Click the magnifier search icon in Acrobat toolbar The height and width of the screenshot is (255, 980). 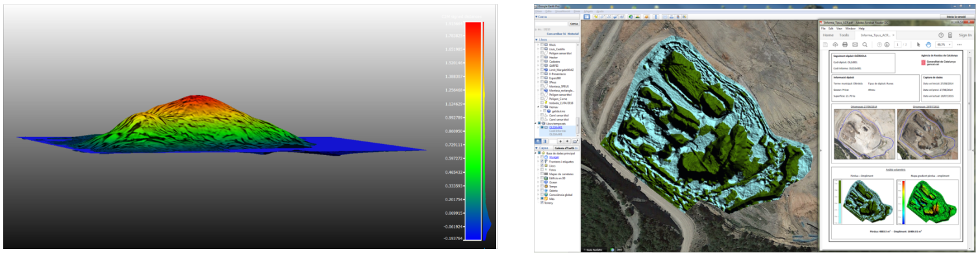pyautogui.click(x=865, y=45)
